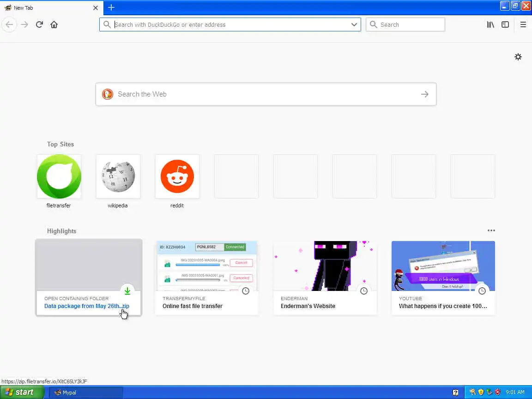Toggle the sidebar view icon
The height and width of the screenshot is (399, 532).
tap(505, 24)
